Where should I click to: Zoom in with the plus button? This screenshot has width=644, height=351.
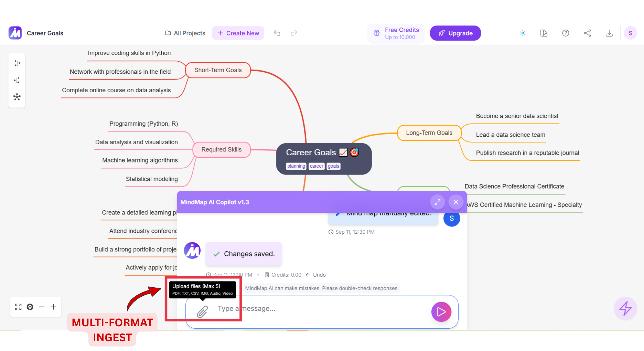click(54, 307)
